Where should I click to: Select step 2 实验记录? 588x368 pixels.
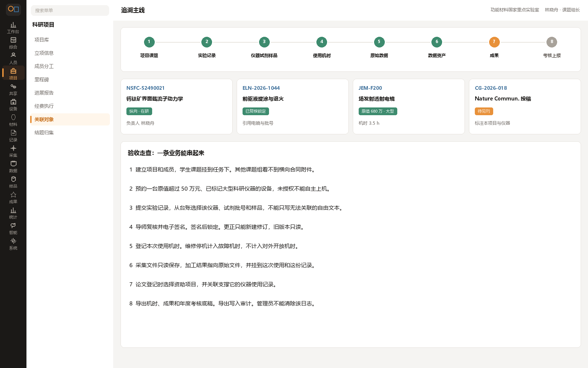pyautogui.click(x=207, y=47)
